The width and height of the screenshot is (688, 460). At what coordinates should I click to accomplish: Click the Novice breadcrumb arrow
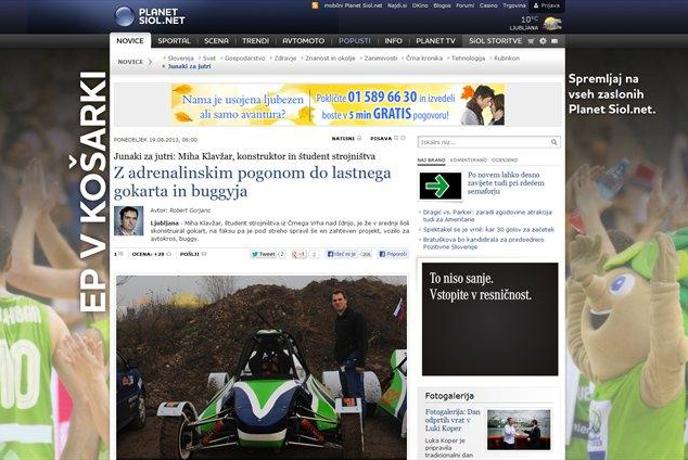tap(150, 62)
